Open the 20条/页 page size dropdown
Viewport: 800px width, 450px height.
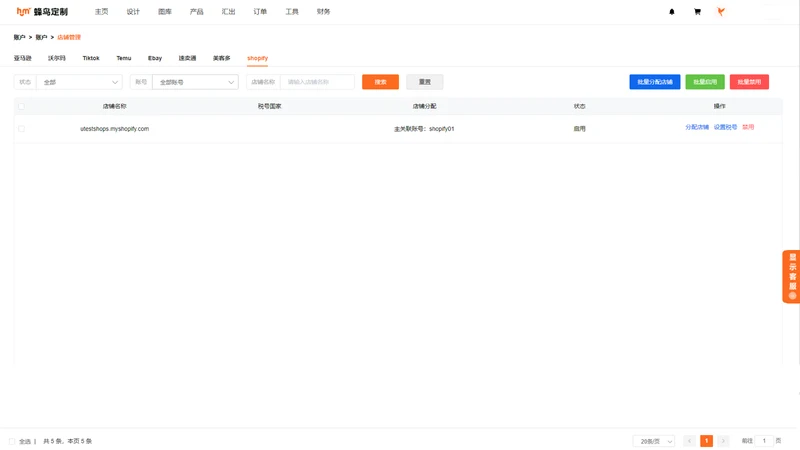pos(654,441)
